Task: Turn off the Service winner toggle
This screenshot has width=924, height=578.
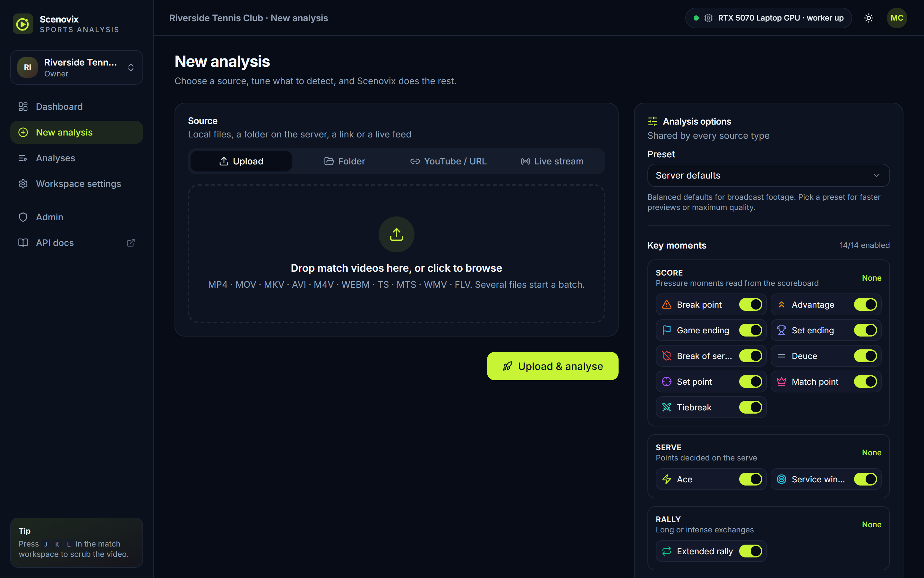Action: [x=865, y=479]
